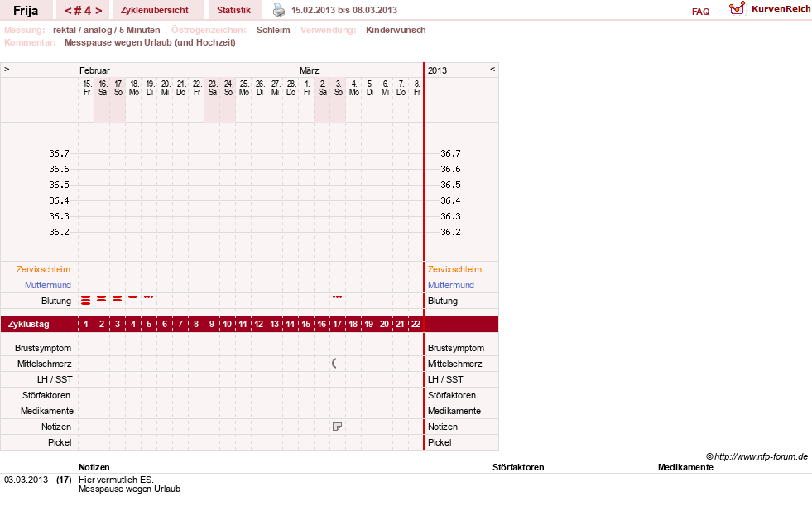Click right Pickel row label
812x511 pixels.
point(440,442)
